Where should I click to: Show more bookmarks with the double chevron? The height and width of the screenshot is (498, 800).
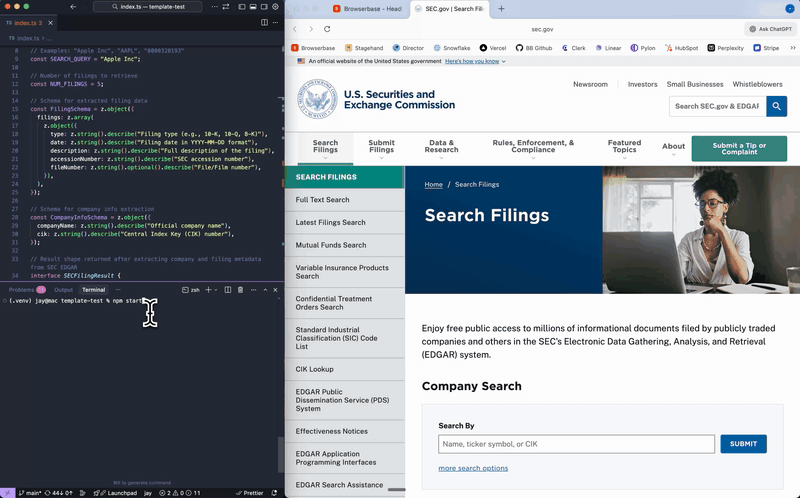coord(793,48)
